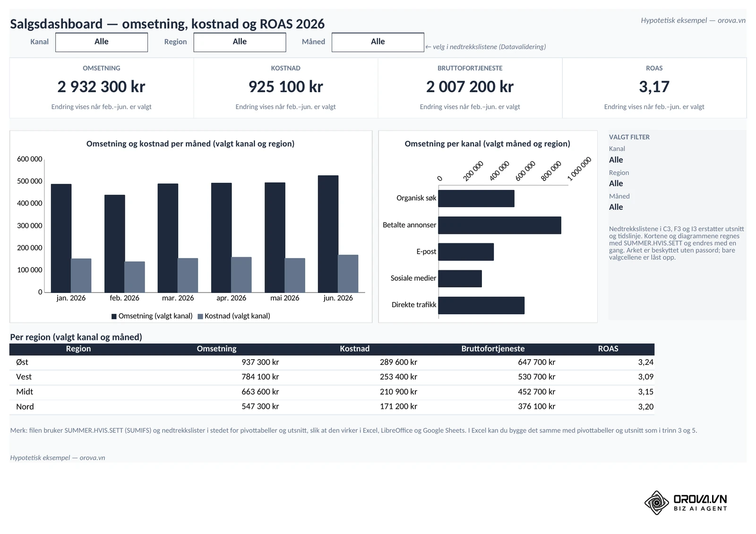Viewport: 756px width, 534px height.
Task: Click the Direkte trafikk bar
Action: 481,305
